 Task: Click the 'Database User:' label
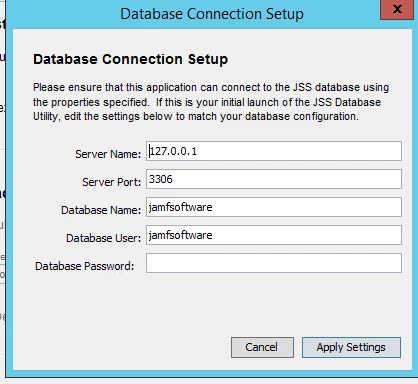tap(104, 238)
